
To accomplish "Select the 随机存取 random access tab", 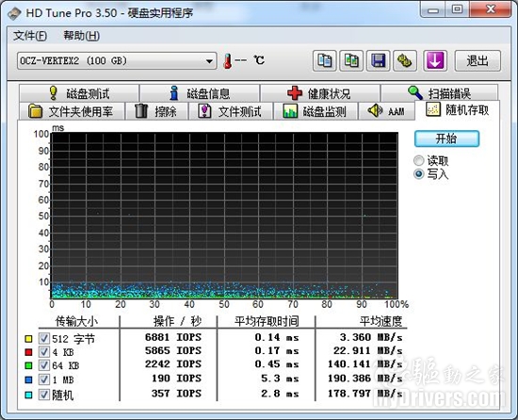I will 458,110.
